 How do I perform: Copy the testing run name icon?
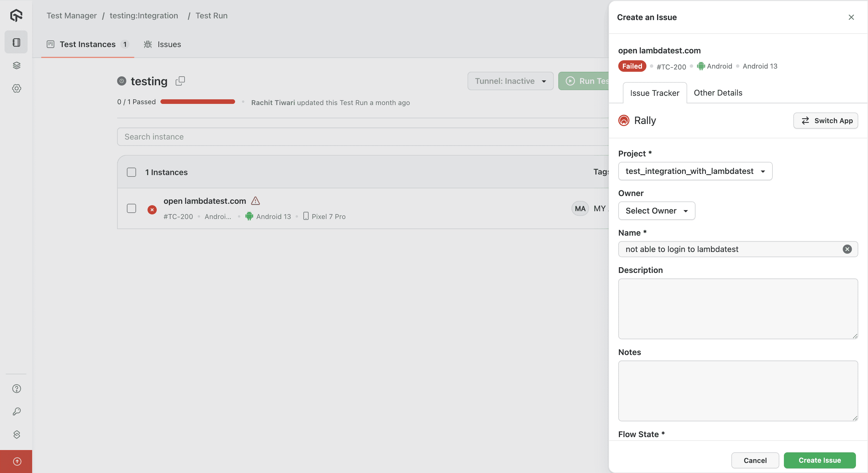[x=180, y=81]
